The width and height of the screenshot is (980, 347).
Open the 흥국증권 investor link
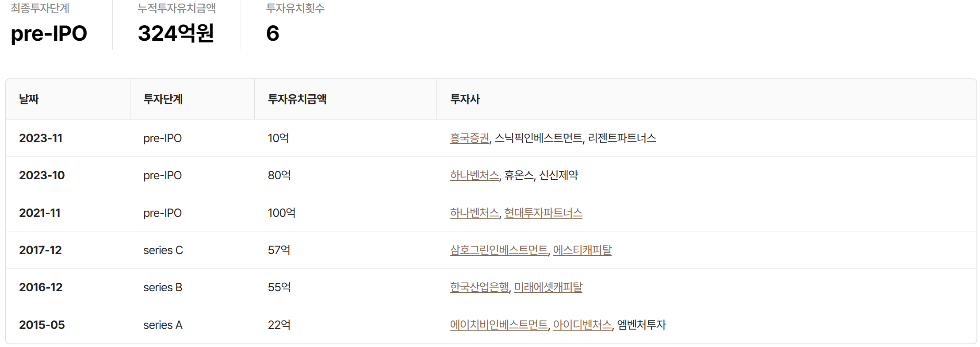469,138
